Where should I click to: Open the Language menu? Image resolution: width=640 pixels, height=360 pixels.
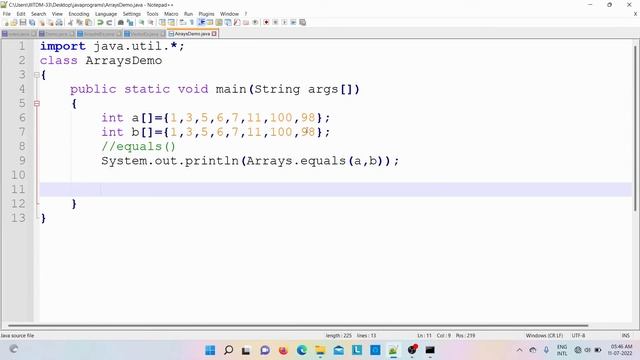point(106,14)
